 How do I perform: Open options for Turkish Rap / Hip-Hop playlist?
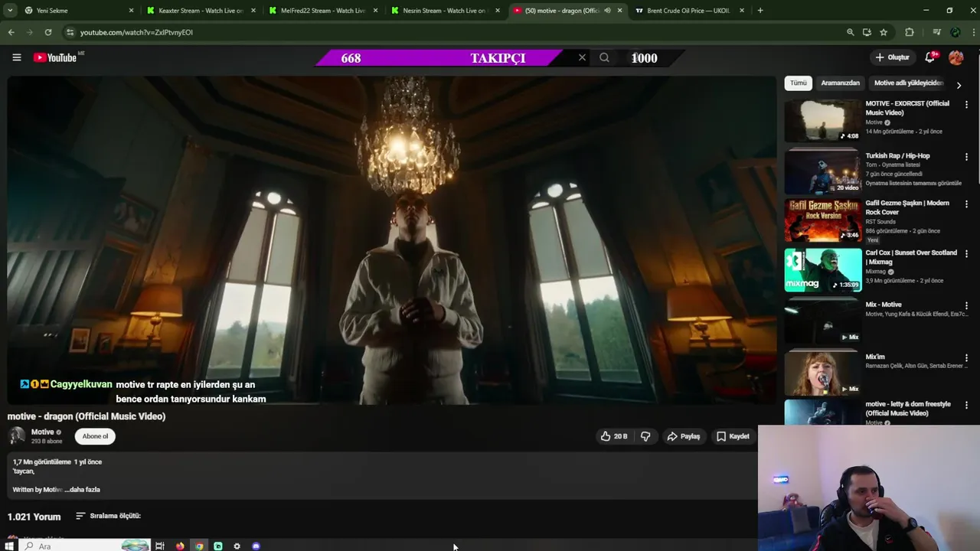point(966,157)
